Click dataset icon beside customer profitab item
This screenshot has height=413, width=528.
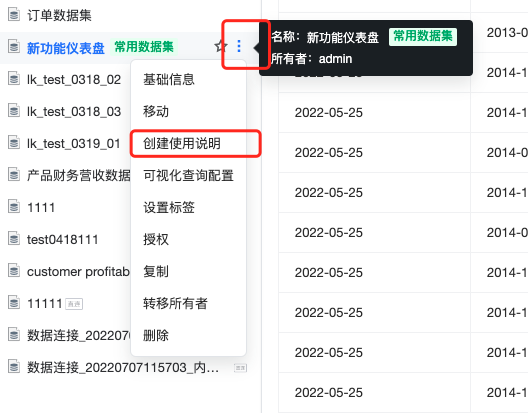point(14,271)
